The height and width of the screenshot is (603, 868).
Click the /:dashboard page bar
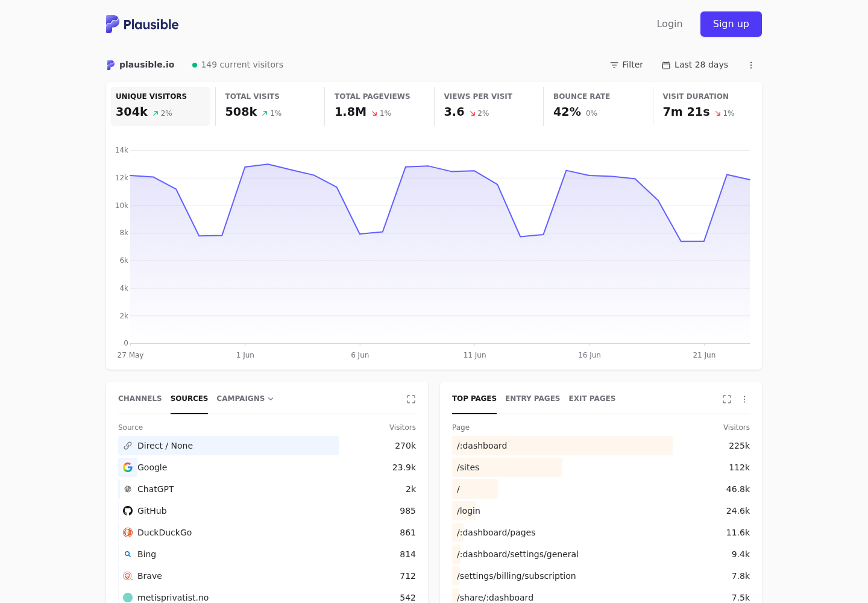pyautogui.click(x=562, y=446)
